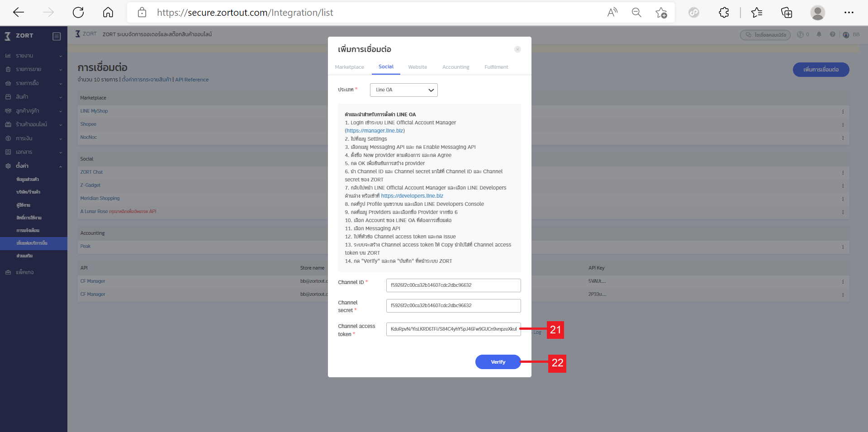The height and width of the screenshot is (432, 868).
Task: Open the help question mark icon
Action: click(833, 34)
